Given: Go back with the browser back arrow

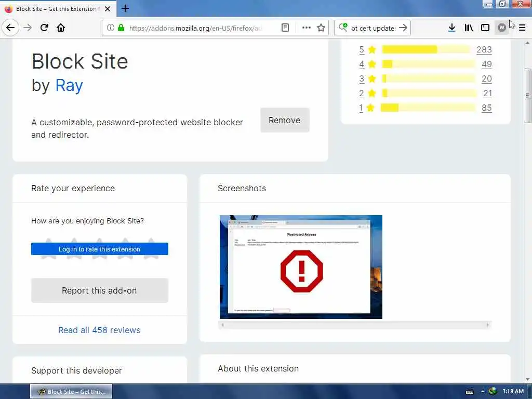Looking at the screenshot, I should tap(10, 28).
